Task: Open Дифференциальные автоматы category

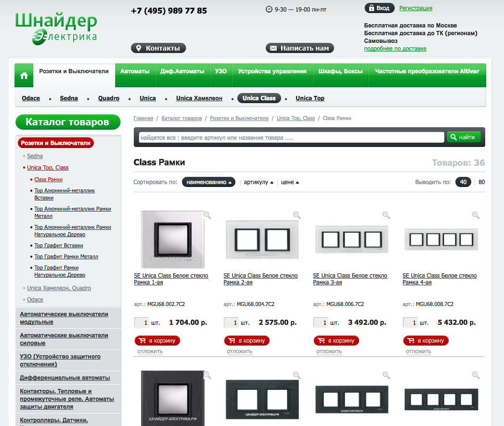Action: 65,378
